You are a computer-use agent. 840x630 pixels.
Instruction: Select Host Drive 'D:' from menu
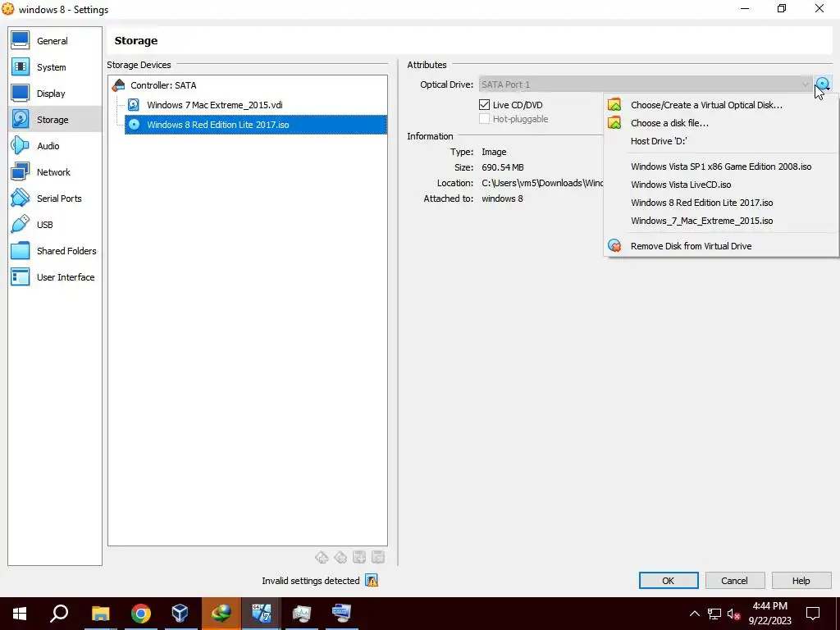720,141
